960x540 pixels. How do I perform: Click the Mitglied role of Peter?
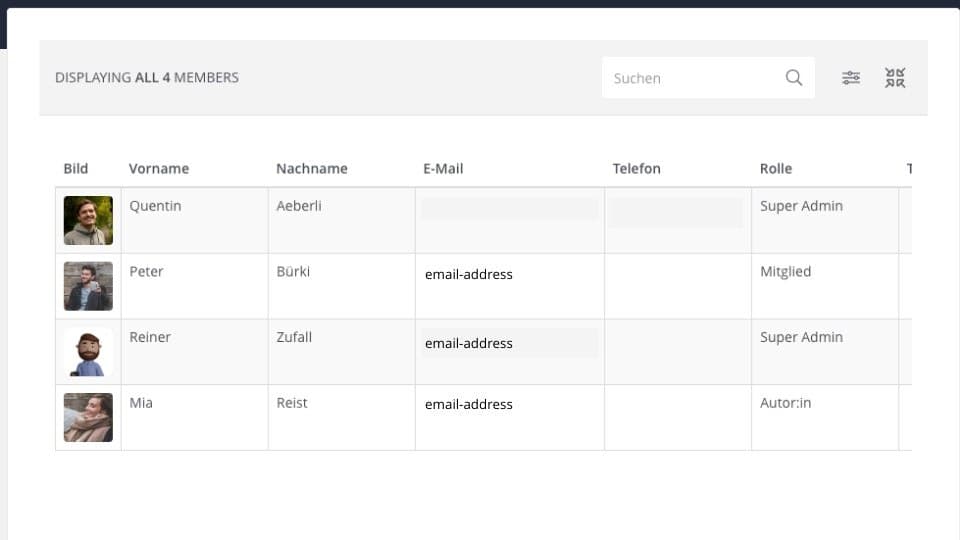click(x=786, y=271)
